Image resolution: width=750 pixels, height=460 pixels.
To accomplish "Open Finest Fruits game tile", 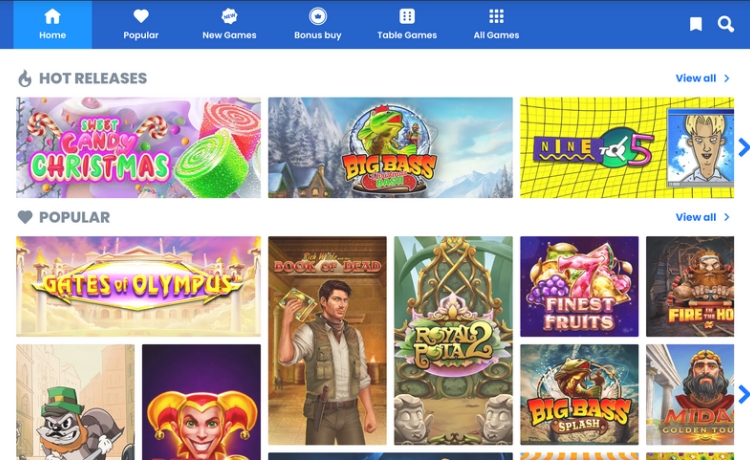I will click(x=579, y=286).
